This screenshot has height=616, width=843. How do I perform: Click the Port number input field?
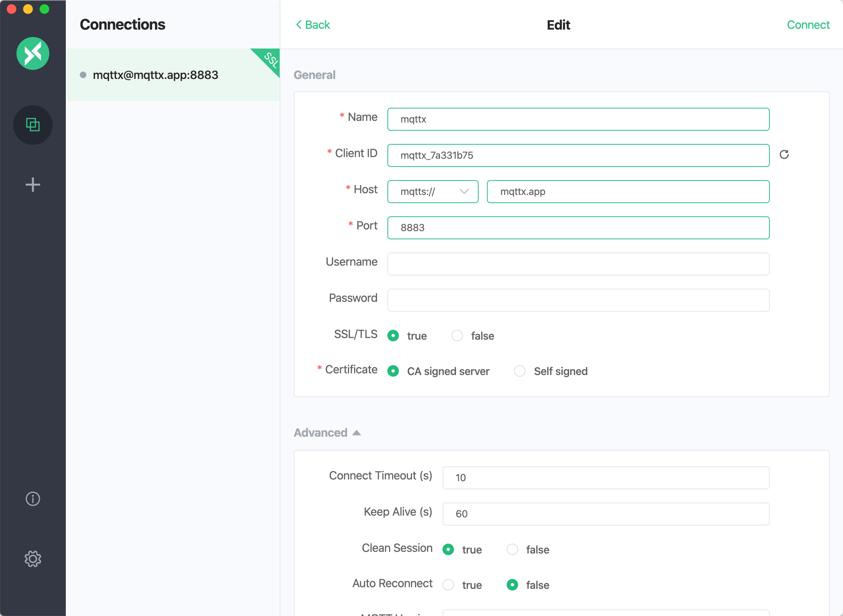(x=579, y=227)
